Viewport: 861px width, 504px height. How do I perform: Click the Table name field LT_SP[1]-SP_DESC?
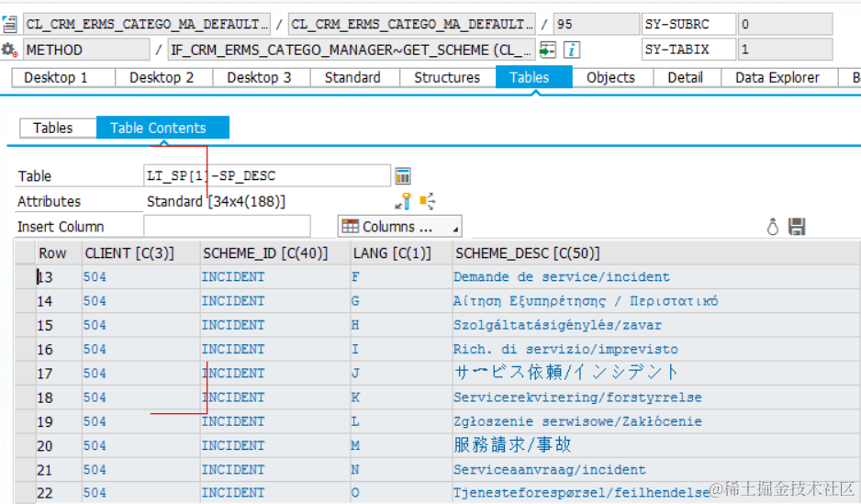(x=267, y=175)
